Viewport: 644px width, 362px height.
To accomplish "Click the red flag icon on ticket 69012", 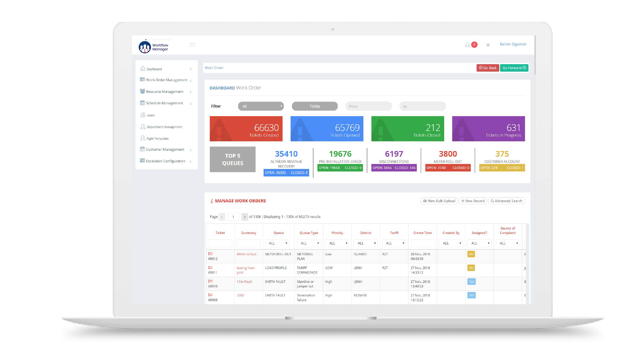I will 210,254.
